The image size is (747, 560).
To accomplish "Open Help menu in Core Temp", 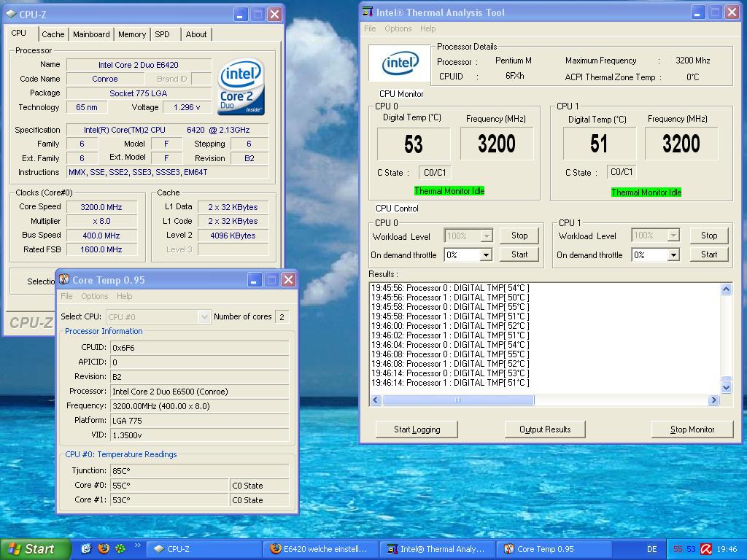I will click(x=124, y=296).
